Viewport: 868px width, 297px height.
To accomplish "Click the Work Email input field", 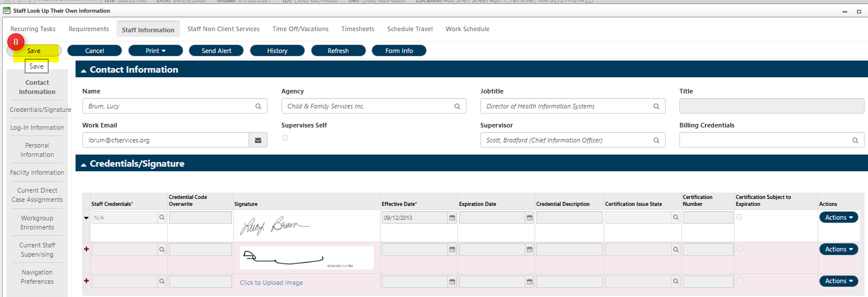I will coord(166,140).
